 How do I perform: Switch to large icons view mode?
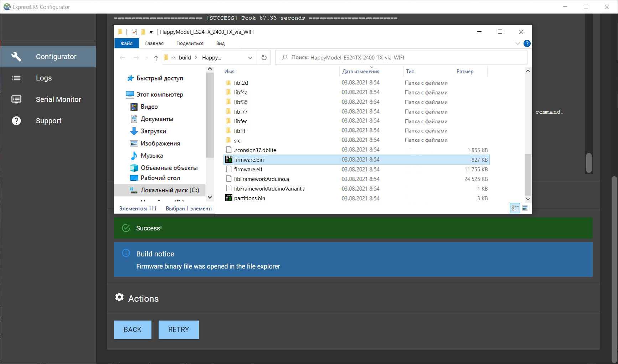pos(525,208)
